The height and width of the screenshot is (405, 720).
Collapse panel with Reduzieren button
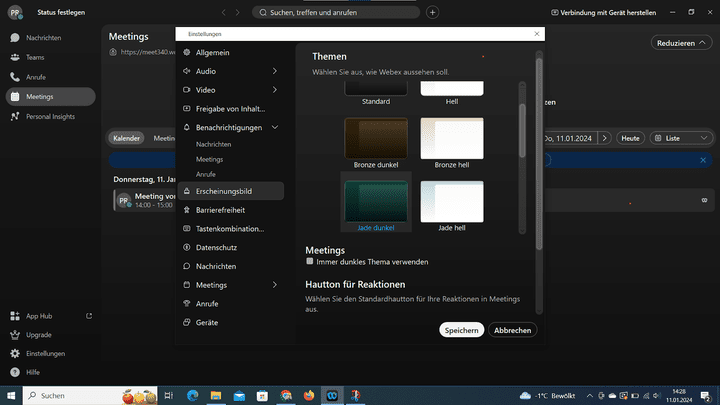[x=681, y=43]
